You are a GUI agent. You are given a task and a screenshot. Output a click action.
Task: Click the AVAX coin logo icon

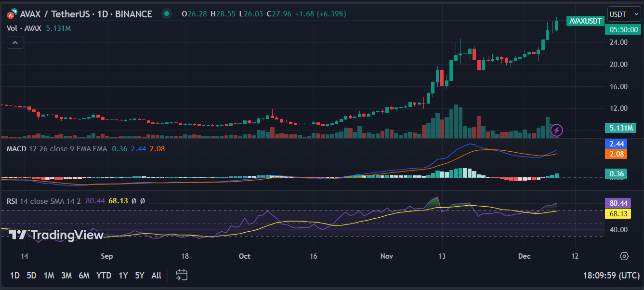coord(12,14)
